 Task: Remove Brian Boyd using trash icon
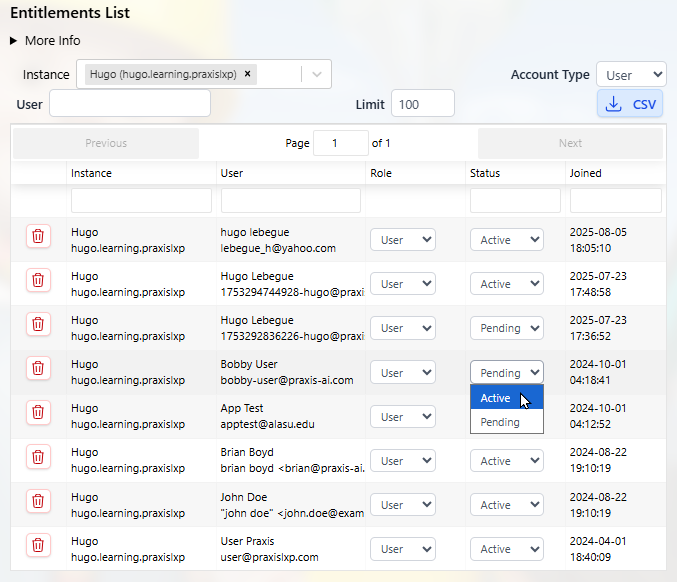click(38, 457)
